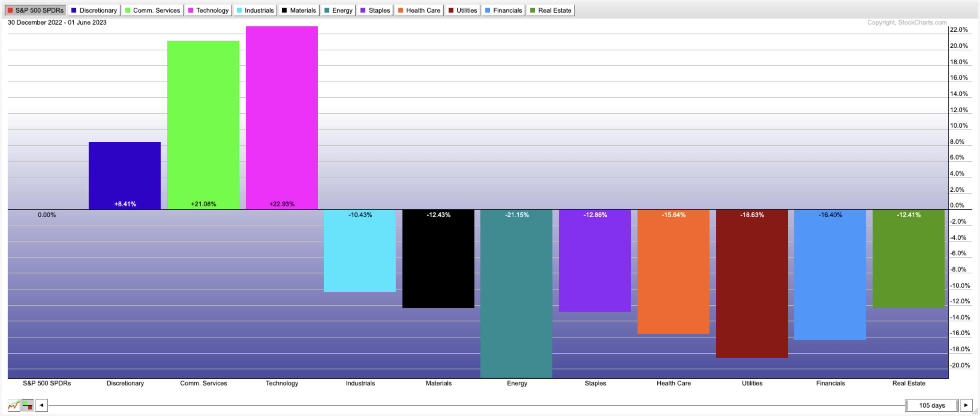The height and width of the screenshot is (416, 980).
Task: Select the histogram bar chart mode icon
Action: pos(28,405)
